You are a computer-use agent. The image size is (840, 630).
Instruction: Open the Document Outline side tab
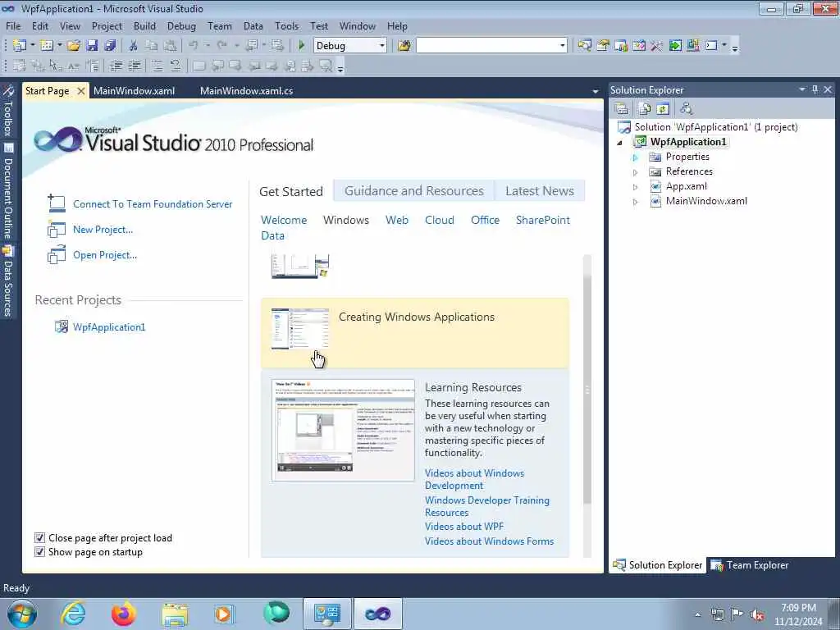click(7, 191)
